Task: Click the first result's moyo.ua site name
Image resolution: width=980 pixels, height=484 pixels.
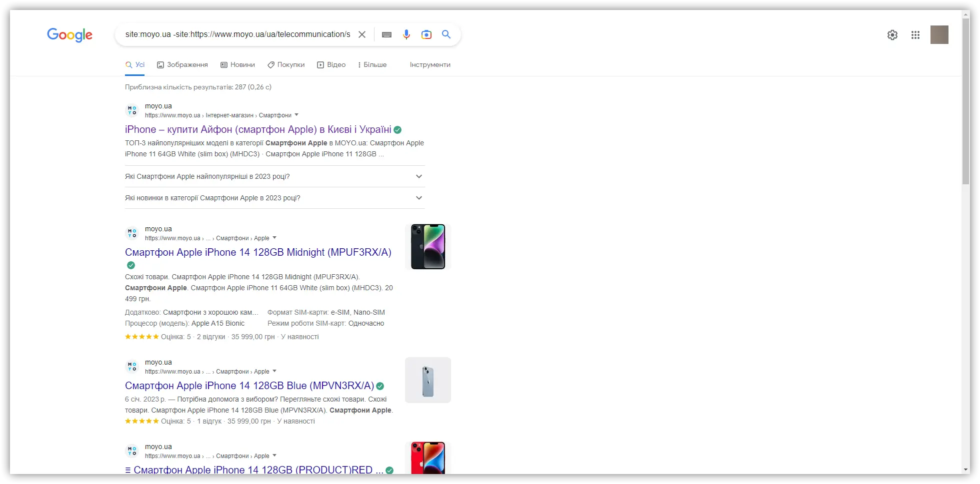Action: (x=158, y=106)
